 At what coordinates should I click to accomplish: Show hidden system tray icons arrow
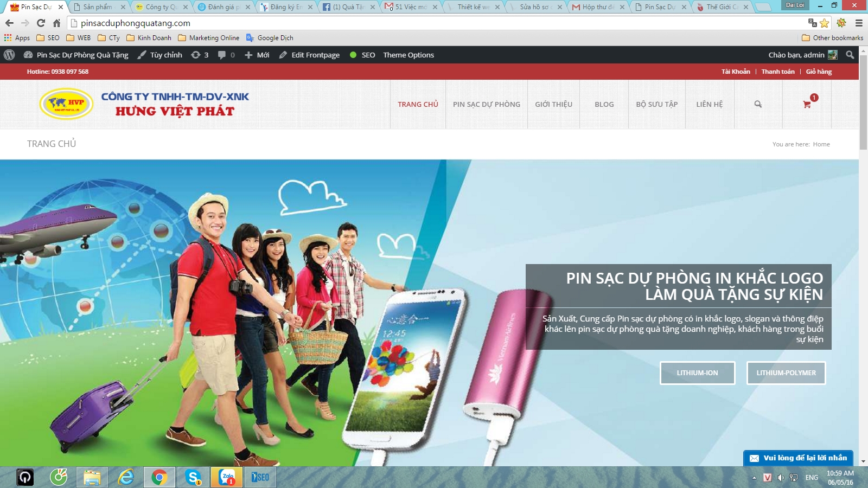pyautogui.click(x=754, y=477)
